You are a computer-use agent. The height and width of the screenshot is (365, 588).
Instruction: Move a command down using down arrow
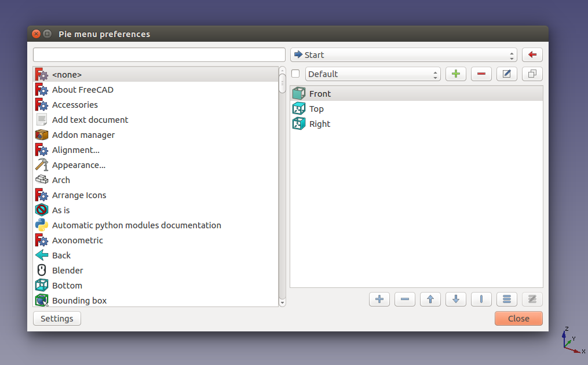tap(455, 299)
